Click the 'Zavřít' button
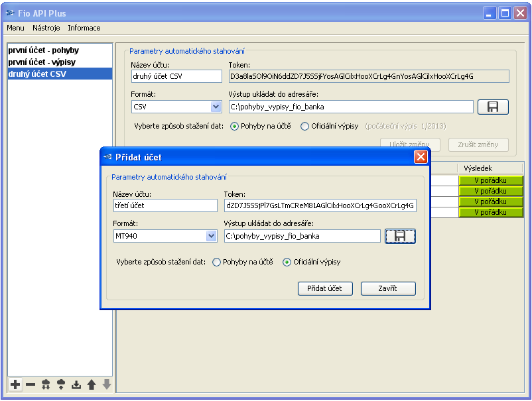 point(388,288)
